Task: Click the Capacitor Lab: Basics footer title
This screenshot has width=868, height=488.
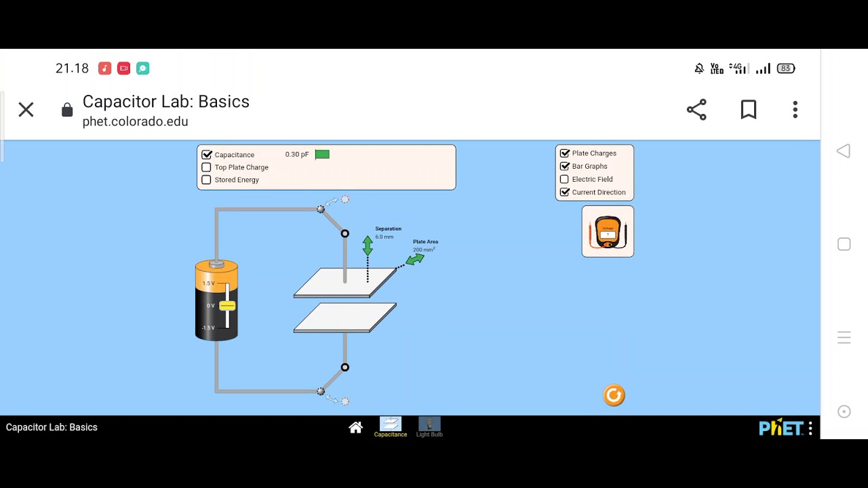Action: (52, 427)
